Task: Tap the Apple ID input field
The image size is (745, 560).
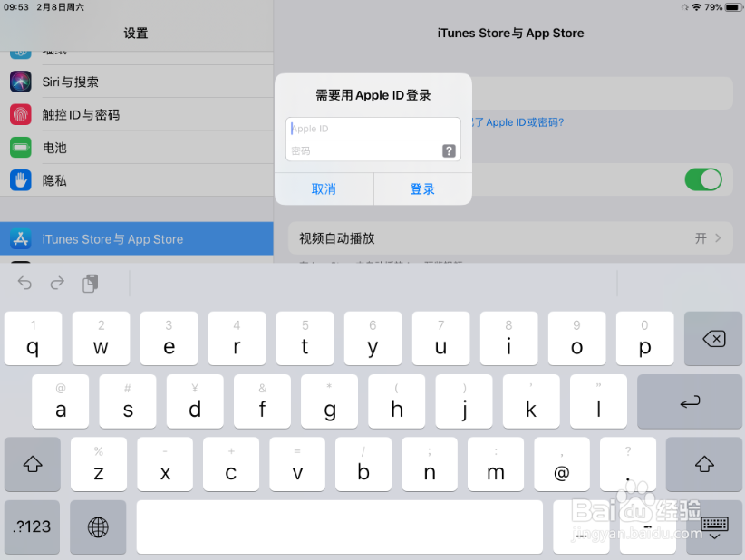Action: coord(372,128)
